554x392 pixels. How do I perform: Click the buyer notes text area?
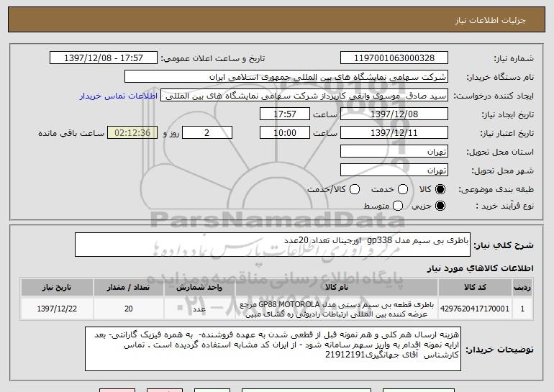pyautogui.click(x=273, y=349)
